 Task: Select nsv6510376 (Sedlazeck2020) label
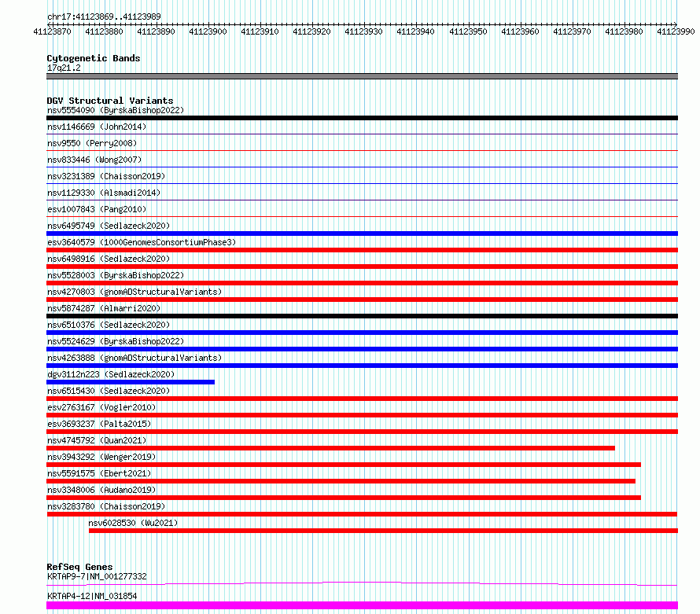tap(109, 325)
